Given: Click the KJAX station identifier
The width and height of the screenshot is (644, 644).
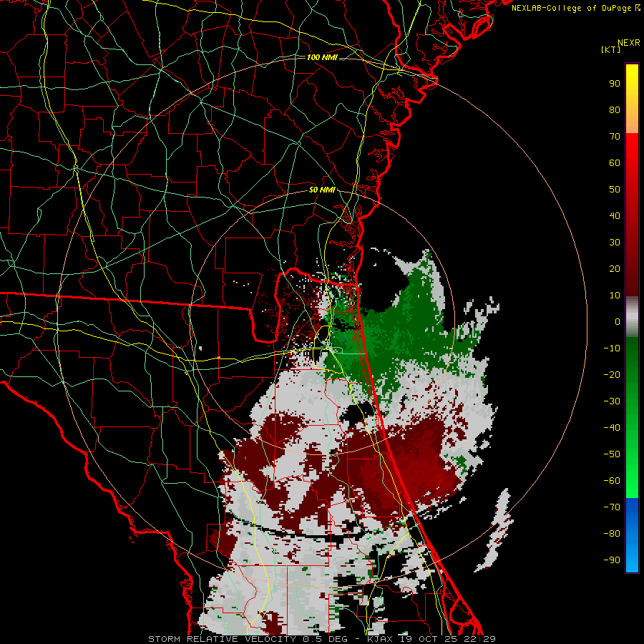Looking at the screenshot, I should 379,639.
